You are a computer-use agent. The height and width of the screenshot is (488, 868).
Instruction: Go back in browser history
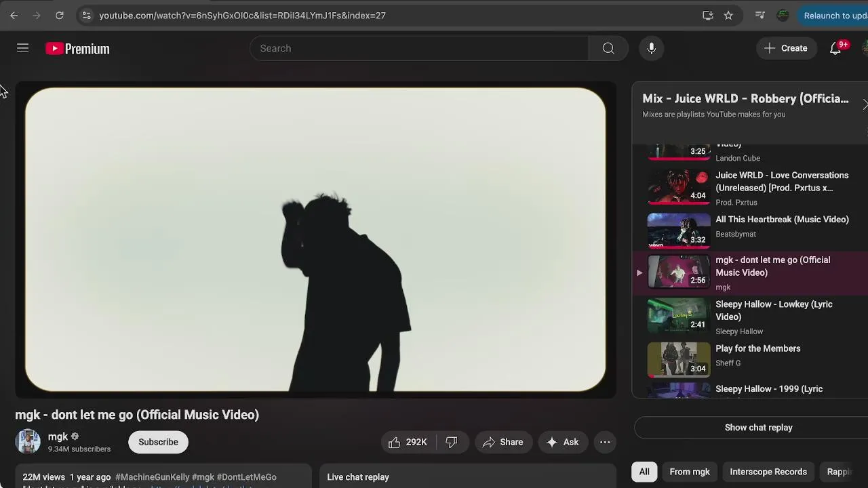pos(14,15)
